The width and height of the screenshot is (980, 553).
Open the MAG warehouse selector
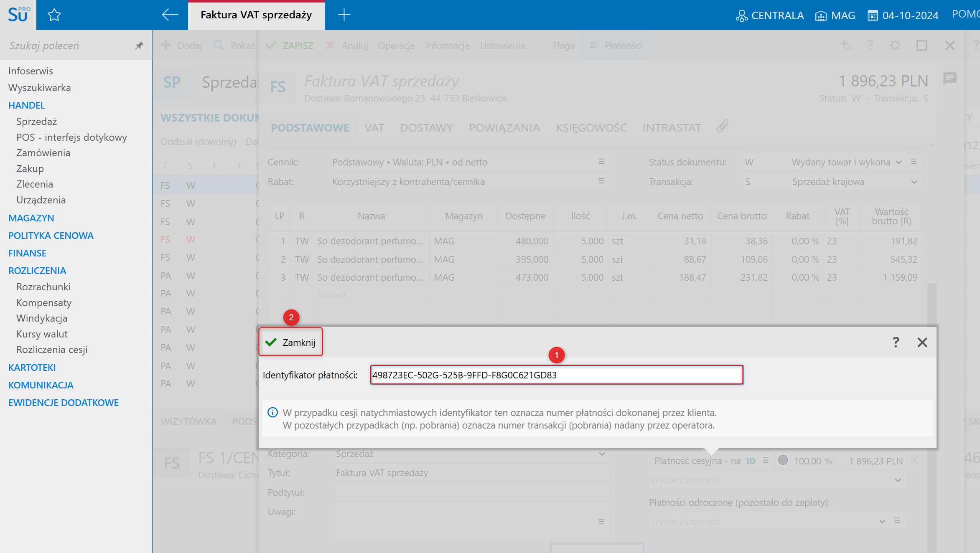tap(835, 15)
